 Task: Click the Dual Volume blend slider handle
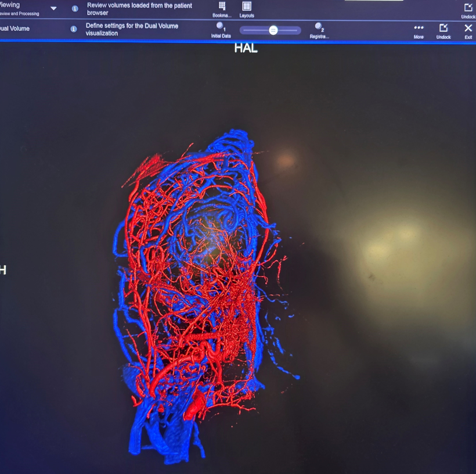(x=273, y=30)
